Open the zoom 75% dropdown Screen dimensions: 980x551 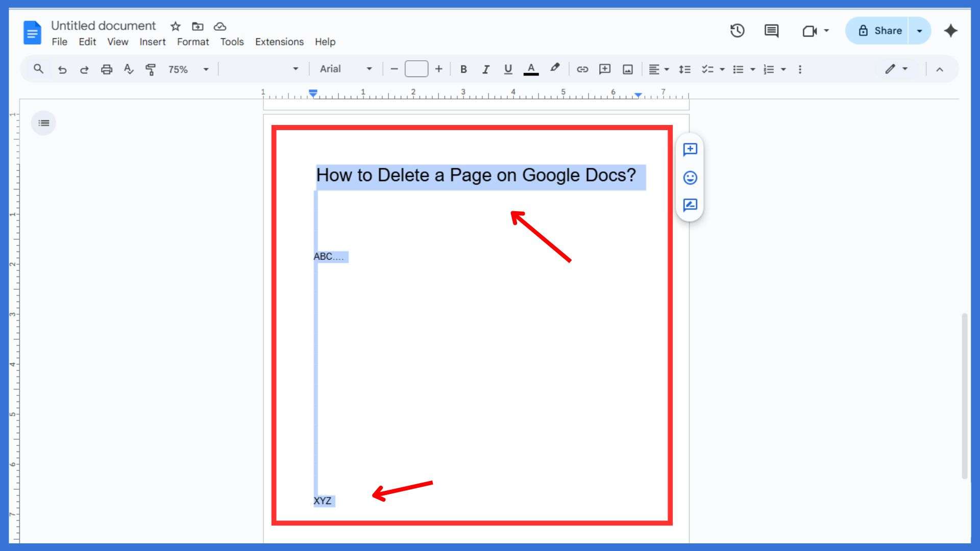pos(188,69)
